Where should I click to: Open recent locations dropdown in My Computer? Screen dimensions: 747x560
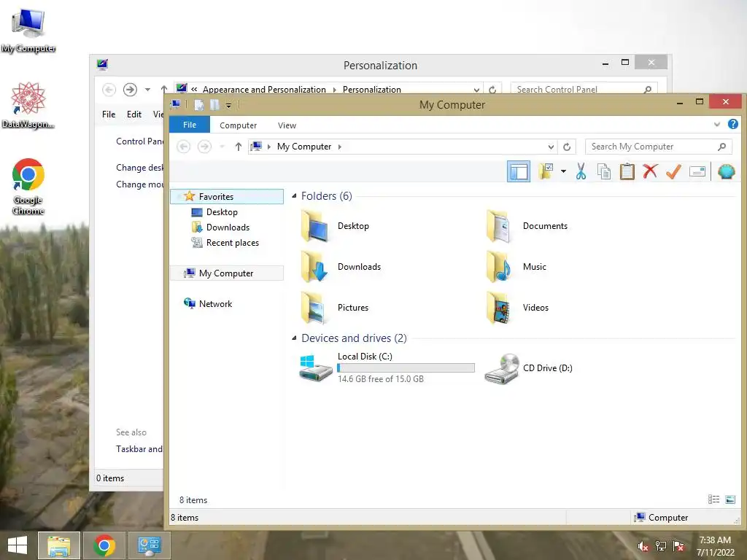coord(222,147)
